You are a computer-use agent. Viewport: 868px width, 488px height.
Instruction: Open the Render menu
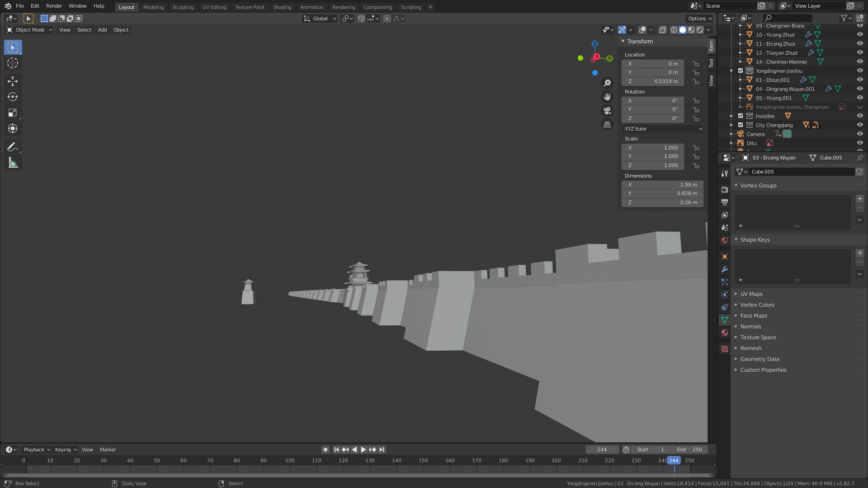pyautogui.click(x=54, y=6)
